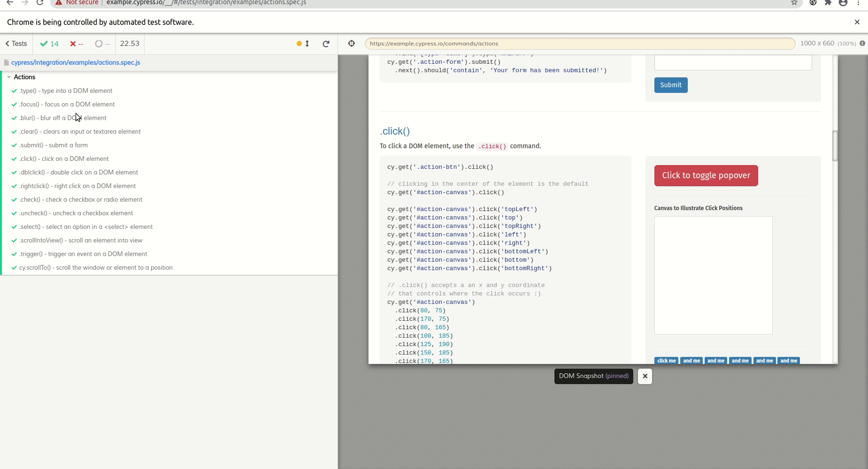Open the viewport info icon

[x=862, y=44]
